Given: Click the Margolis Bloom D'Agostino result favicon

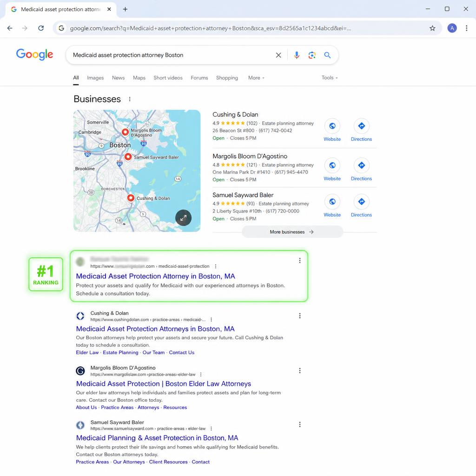Looking at the screenshot, I should click(x=80, y=370).
